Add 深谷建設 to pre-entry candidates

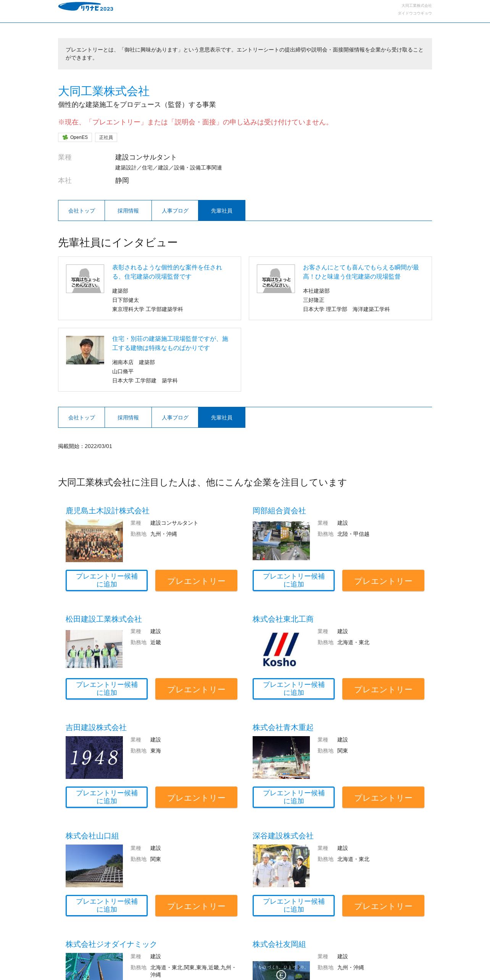[x=293, y=906]
